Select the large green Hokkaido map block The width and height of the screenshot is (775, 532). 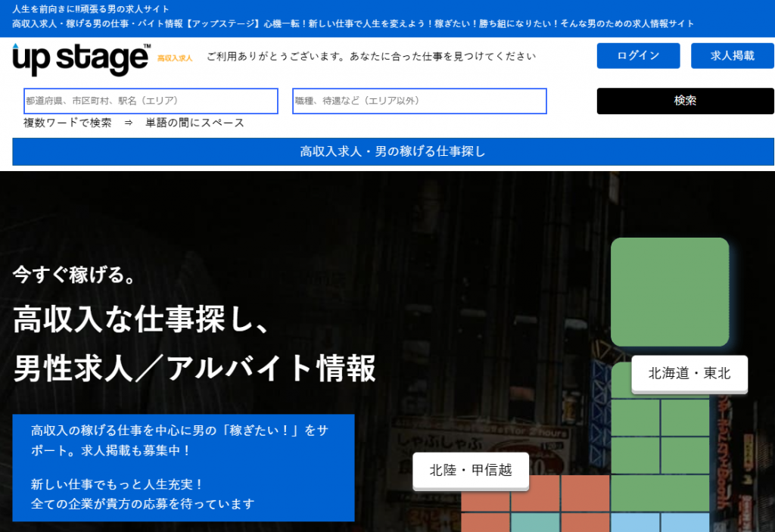click(669, 292)
